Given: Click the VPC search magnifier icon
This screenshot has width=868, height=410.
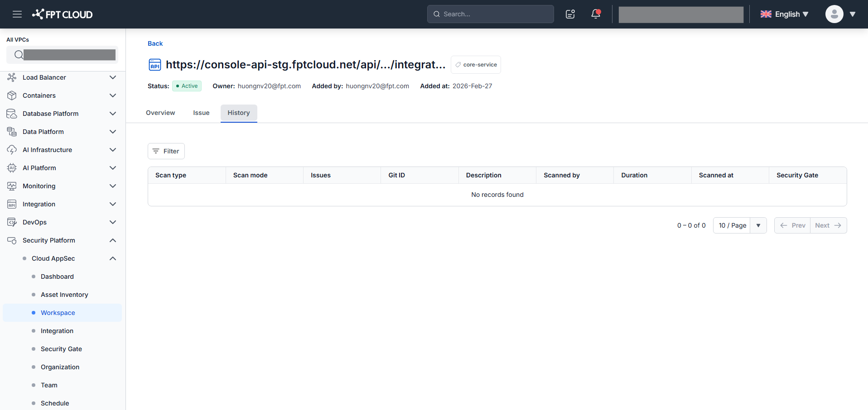Looking at the screenshot, I should (19, 55).
